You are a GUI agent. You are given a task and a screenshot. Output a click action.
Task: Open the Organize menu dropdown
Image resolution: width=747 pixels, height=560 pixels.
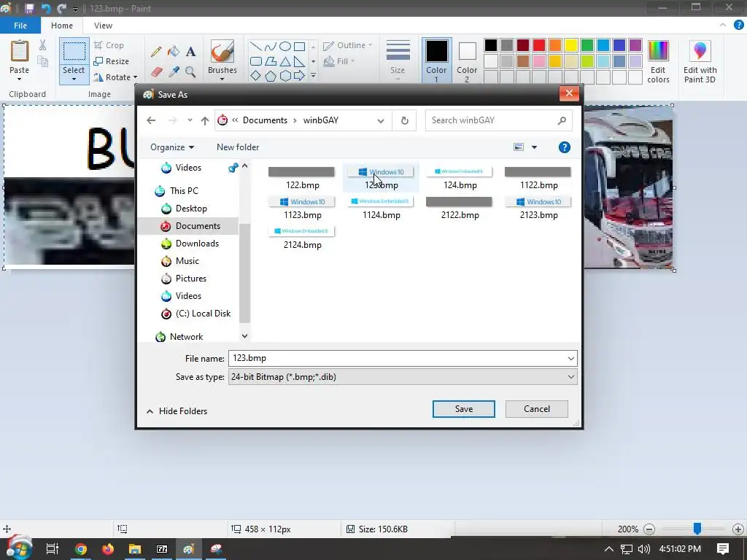click(172, 147)
